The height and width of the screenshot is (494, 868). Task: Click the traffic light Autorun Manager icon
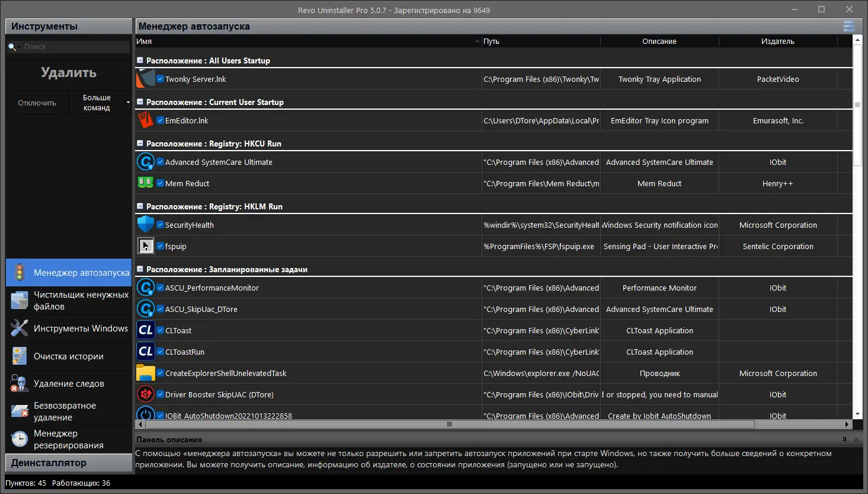pos(20,272)
